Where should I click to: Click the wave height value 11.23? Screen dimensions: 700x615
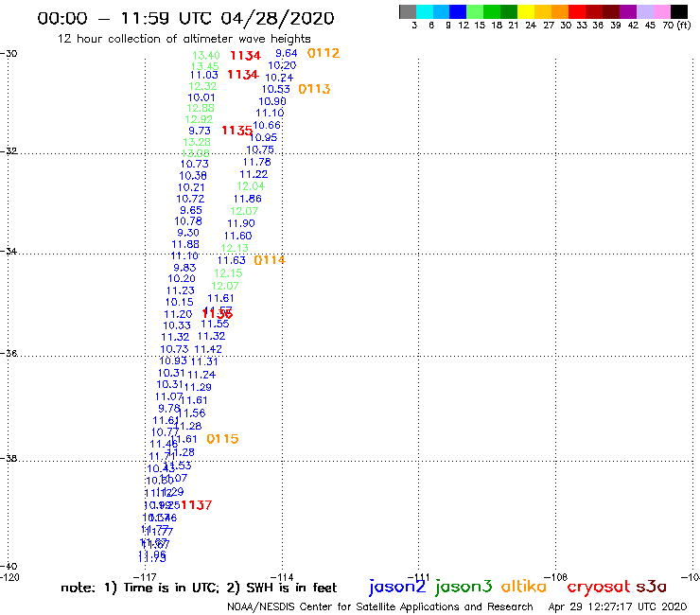pyautogui.click(x=181, y=290)
